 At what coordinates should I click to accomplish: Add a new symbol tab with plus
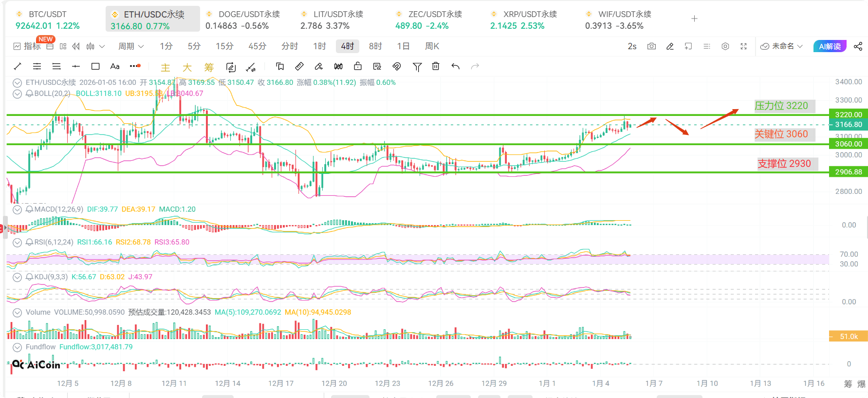coord(694,19)
